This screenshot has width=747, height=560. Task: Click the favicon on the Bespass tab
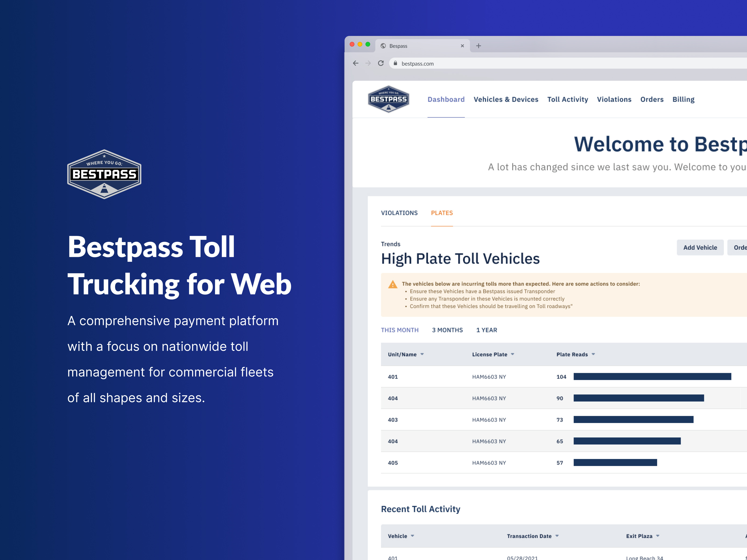coord(383,45)
